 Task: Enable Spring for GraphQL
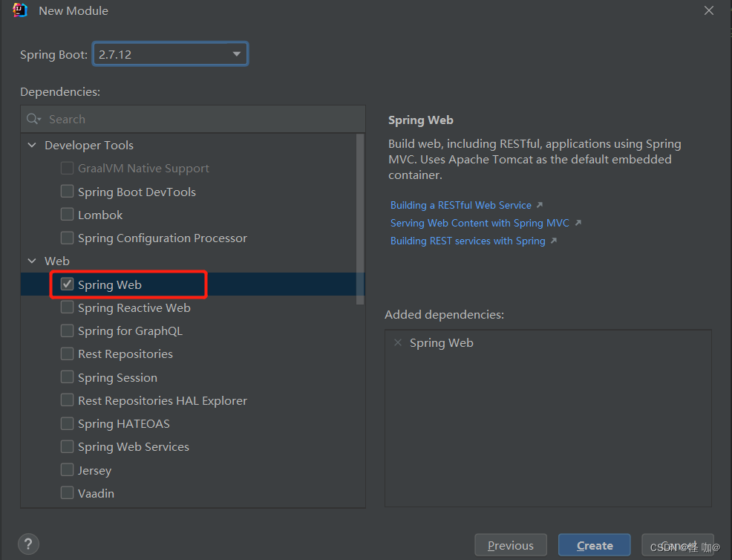pyautogui.click(x=68, y=331)
